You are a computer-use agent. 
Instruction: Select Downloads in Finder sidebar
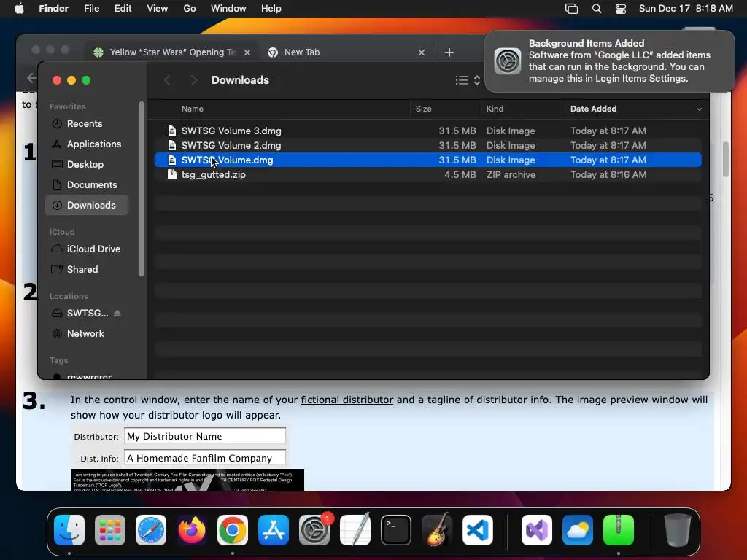87,205
